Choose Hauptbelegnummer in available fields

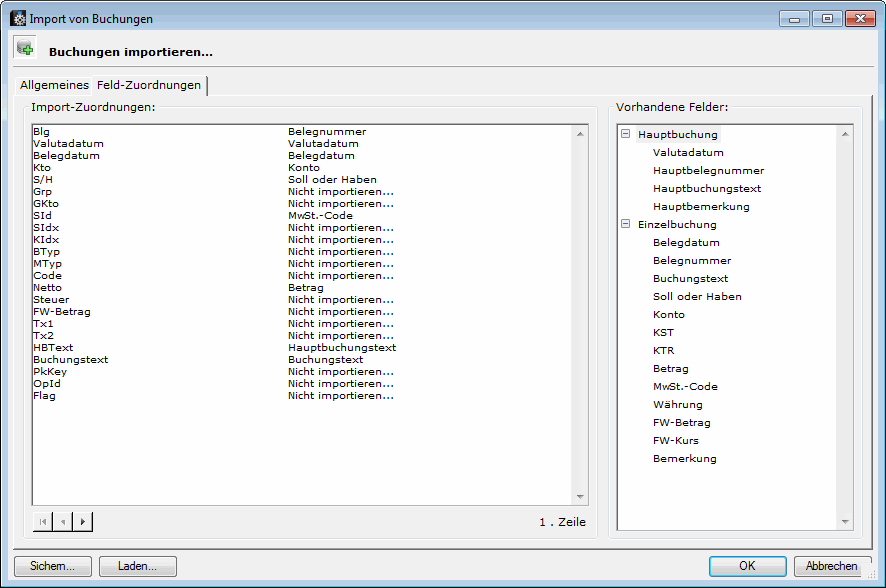708,171
